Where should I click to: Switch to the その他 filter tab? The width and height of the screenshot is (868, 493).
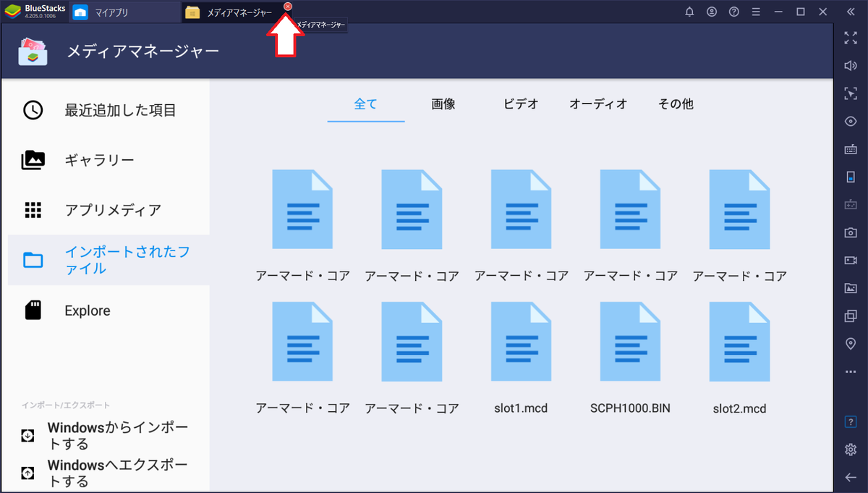point(676,104)
